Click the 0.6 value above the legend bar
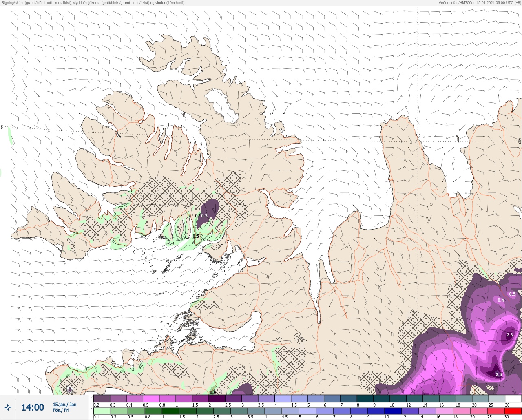Image resolution: width=522 pixels, height=420 pixels. 212,392
